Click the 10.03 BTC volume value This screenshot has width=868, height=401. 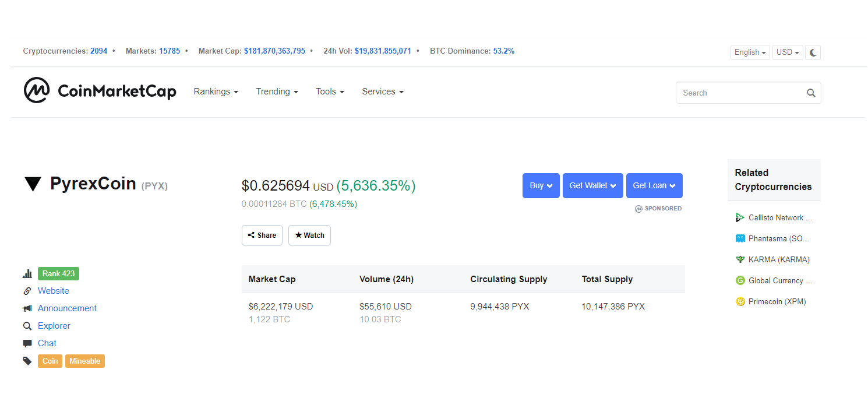coord(380,319)
